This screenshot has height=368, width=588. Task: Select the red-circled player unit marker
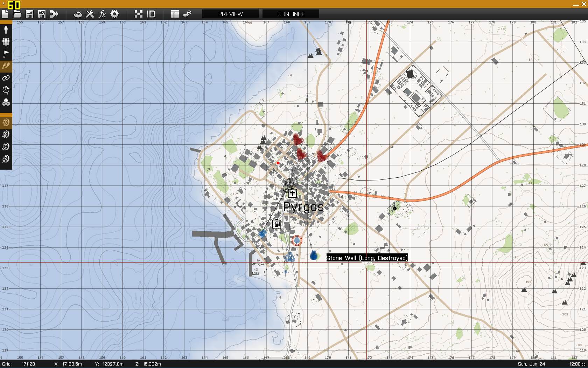coord(296,240)
